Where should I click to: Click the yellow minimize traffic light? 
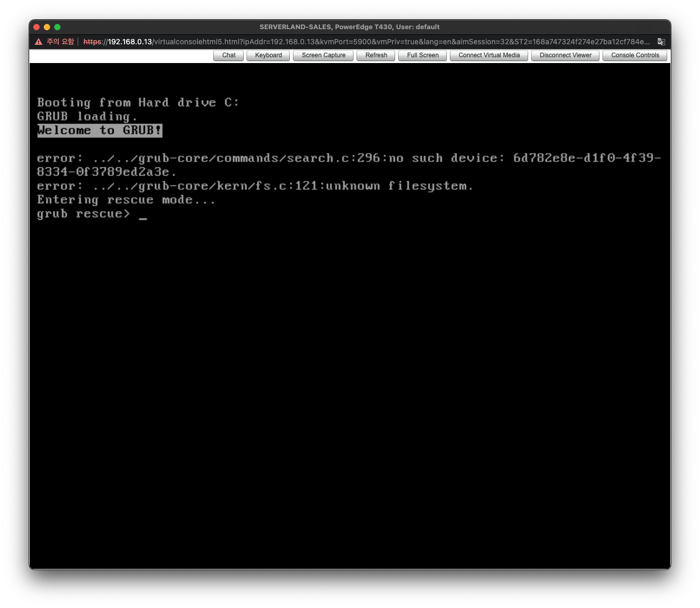(x=46, y=27)
